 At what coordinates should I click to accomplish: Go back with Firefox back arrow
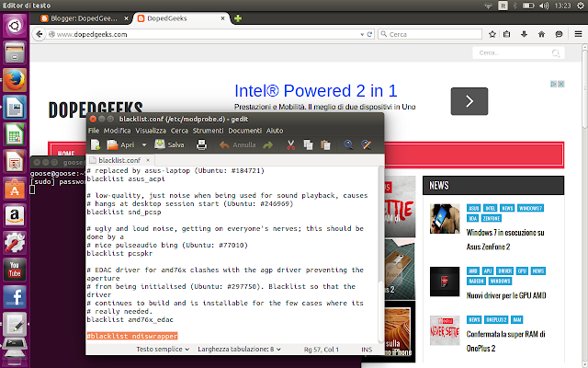point(39,34)
